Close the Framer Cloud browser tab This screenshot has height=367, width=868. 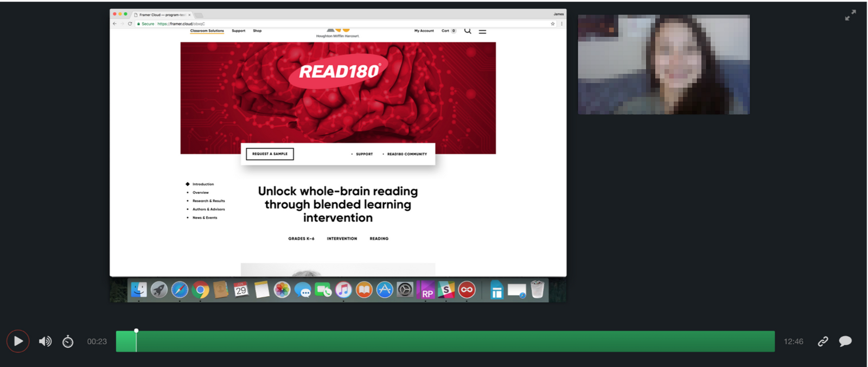pyautogui.click(x=189, y=15)
